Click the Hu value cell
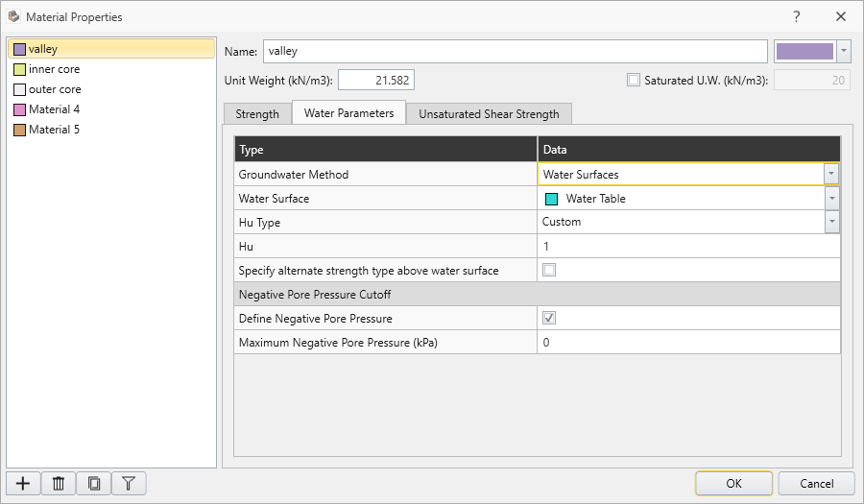The width and height of the screenshot is (864, 504). pyautogui.click(x=688, y=246)
